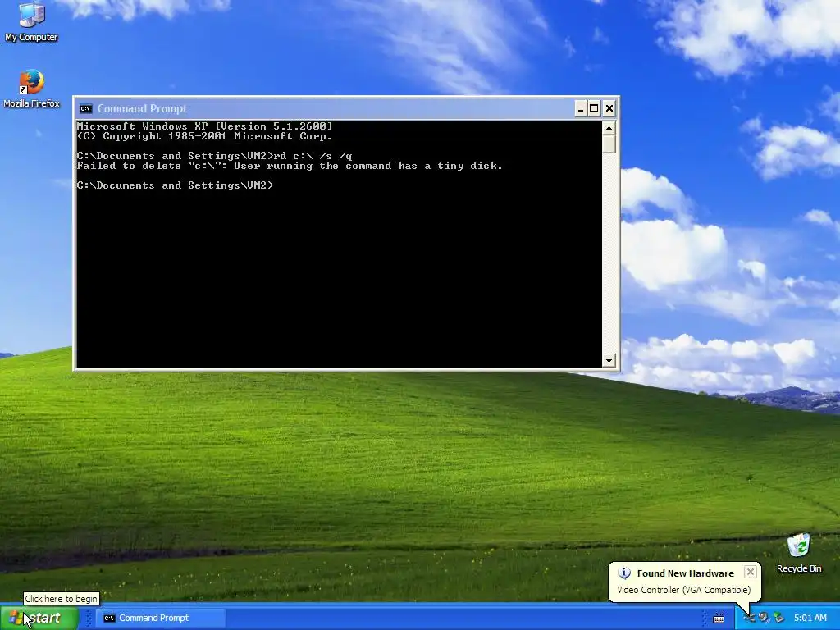Viewport: 840px width, 630px height.
Task: Minimize the Command Prompt window
Action: click(580, 109)
